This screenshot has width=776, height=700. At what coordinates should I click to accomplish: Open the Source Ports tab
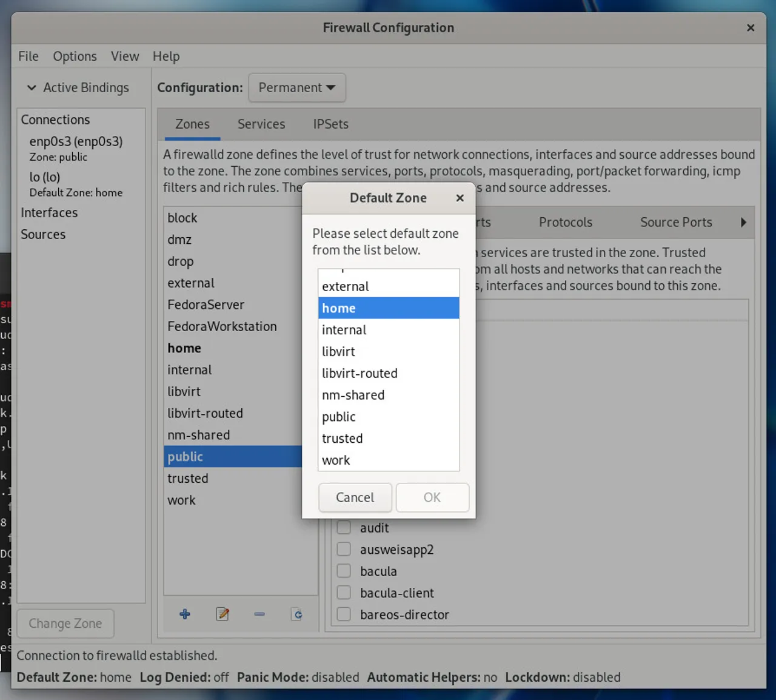pos(676,222)
